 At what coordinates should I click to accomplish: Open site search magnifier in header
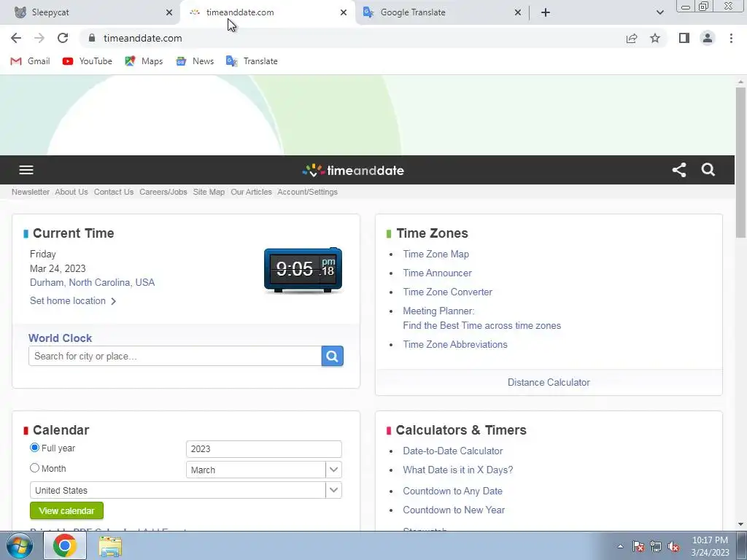(708, 169)
